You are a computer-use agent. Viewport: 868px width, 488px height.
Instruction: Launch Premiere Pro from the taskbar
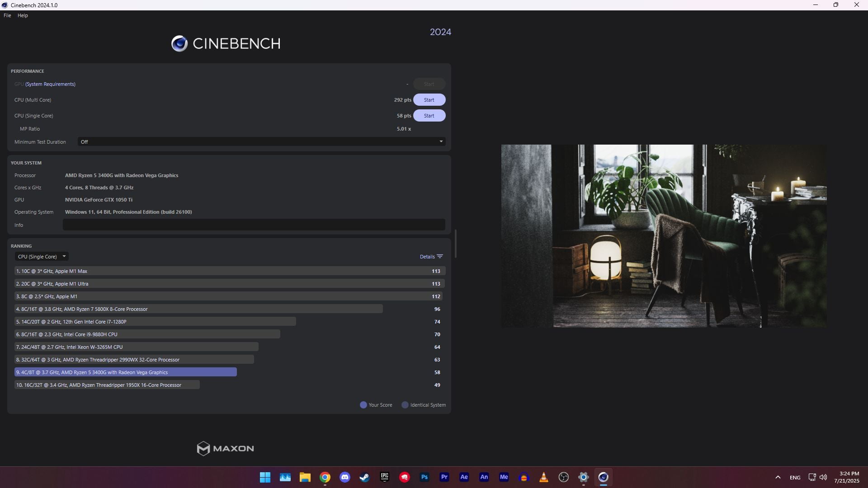tap(444, 477)
